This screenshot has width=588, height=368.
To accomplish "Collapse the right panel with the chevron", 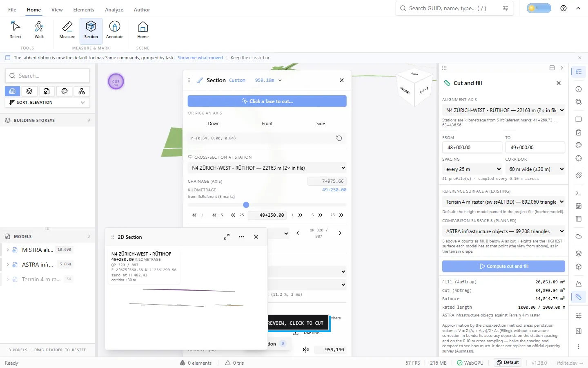I will pos(562,68).
